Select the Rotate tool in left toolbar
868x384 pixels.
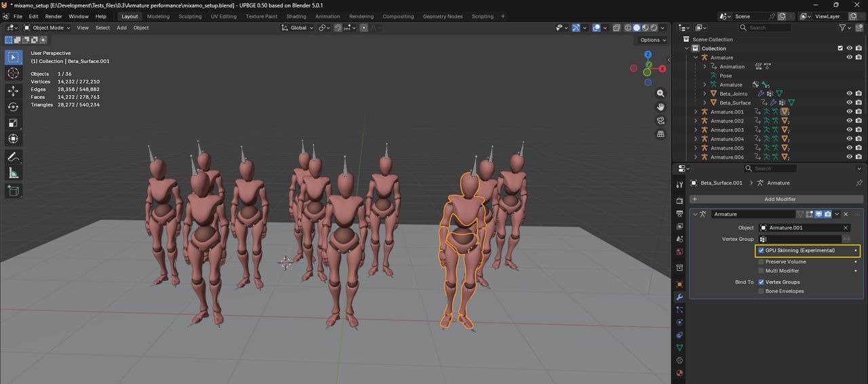tap(14, 107)
